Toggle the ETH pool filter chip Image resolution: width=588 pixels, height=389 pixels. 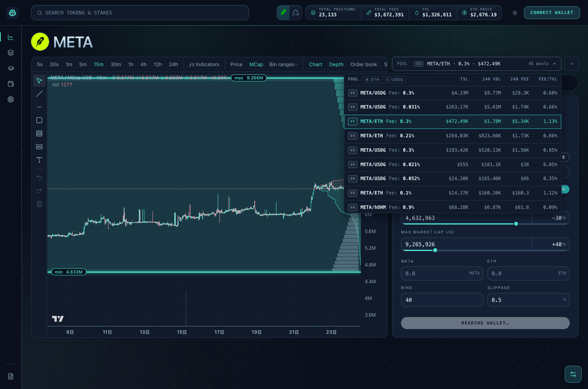click(x=373, y=79)
